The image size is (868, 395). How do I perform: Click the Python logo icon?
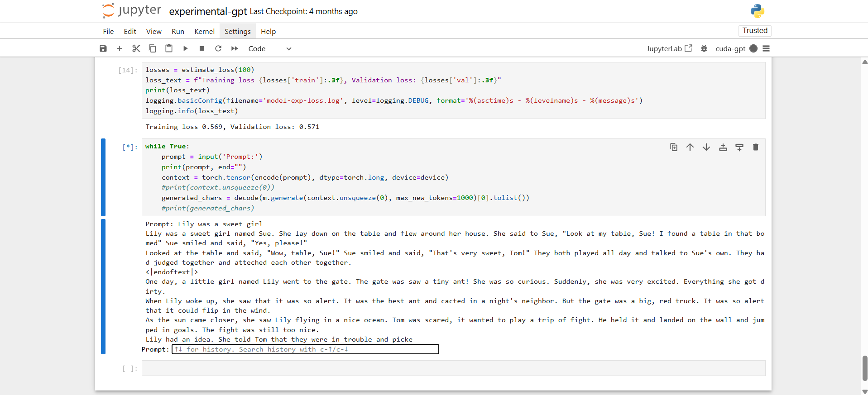coord(757,11)
